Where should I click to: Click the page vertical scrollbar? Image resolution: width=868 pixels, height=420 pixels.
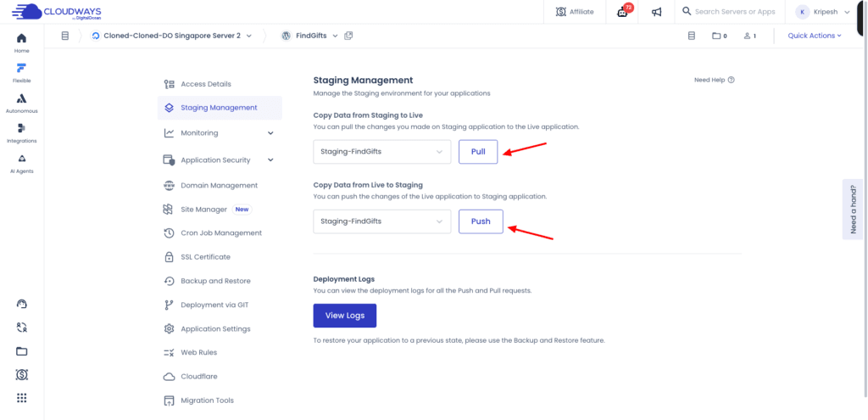pos(865,199)
